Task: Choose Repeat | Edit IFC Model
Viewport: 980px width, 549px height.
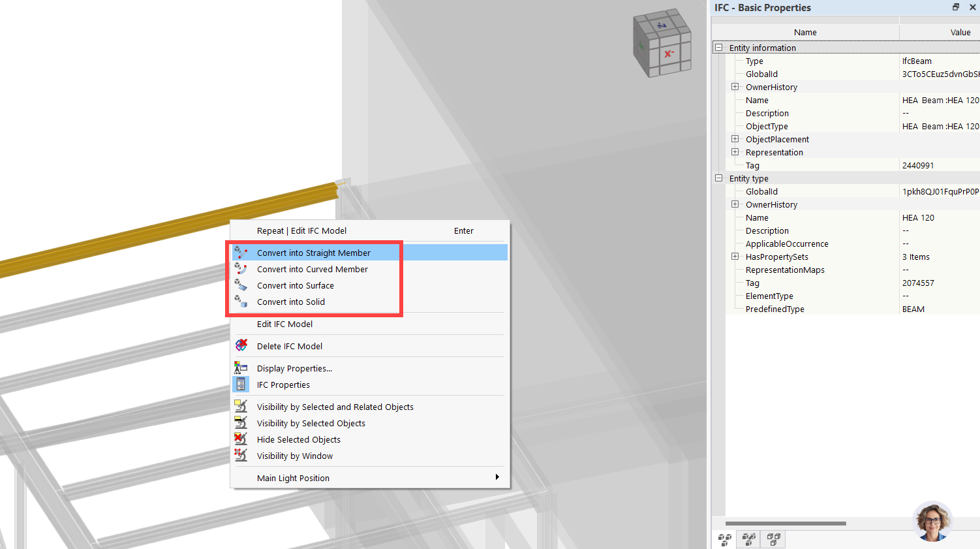Action: point(303,230)
